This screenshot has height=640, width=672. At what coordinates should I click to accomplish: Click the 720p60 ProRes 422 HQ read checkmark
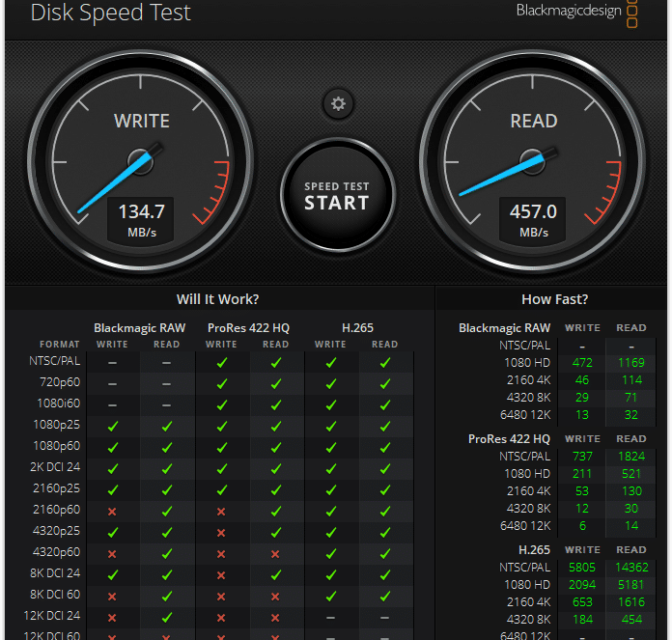pos(276,383)
